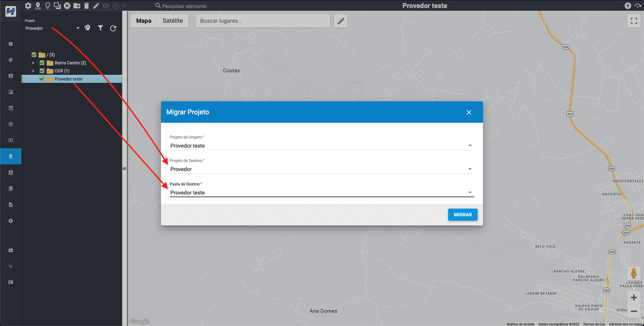Switch to the Mapa view tab
Image resolution: width=644 pixels, height=326 pixels.
click(x=144, y=21)
